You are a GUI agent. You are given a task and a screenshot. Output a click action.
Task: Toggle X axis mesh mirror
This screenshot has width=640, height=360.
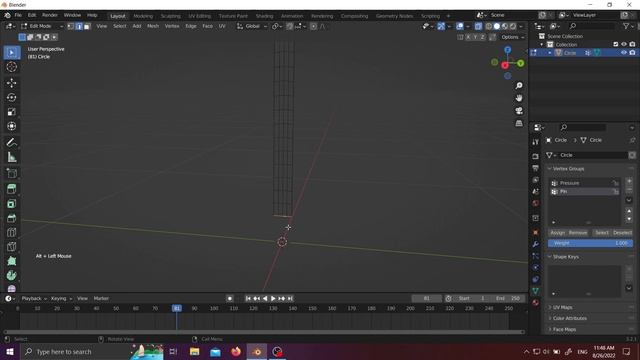pos(468,37)
